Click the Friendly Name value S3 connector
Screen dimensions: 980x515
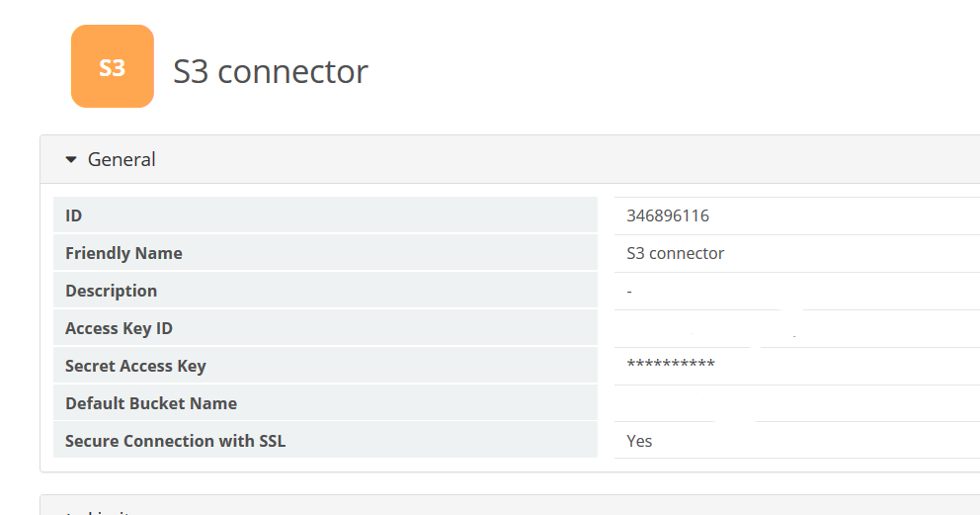675,253
